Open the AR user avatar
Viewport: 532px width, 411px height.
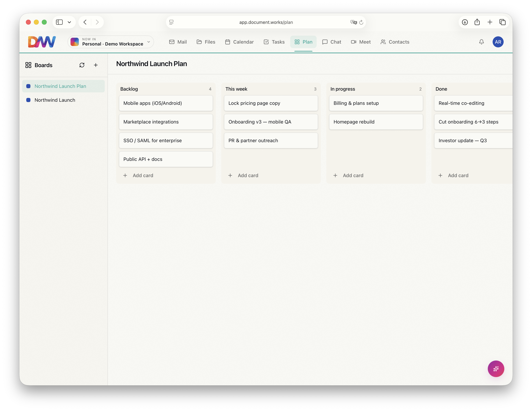[498, 42]
